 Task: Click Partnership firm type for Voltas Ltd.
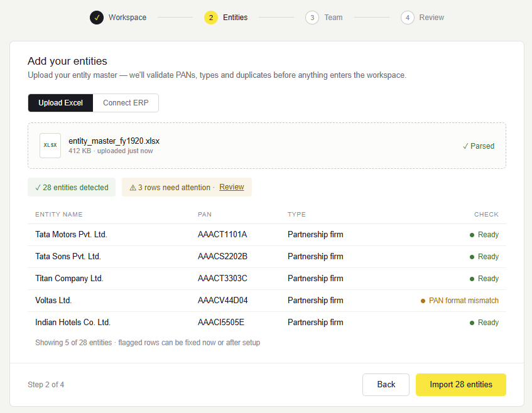[315, 301]
